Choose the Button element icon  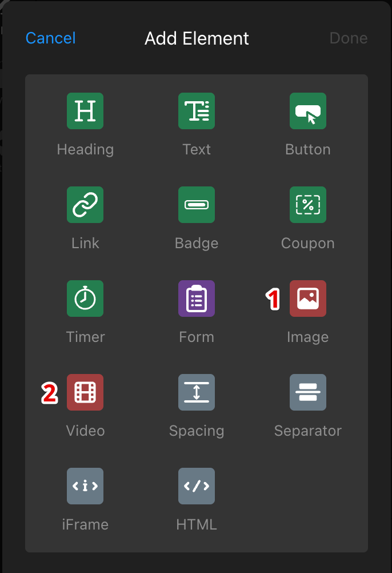[x=308, y=111]
